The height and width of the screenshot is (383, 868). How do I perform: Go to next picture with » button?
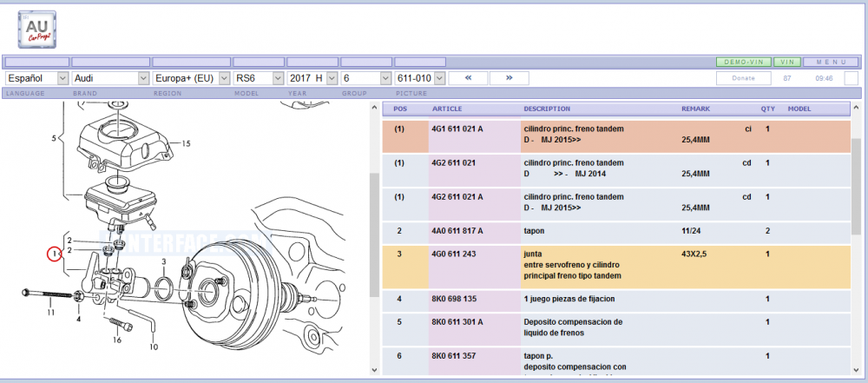point(510,78)
